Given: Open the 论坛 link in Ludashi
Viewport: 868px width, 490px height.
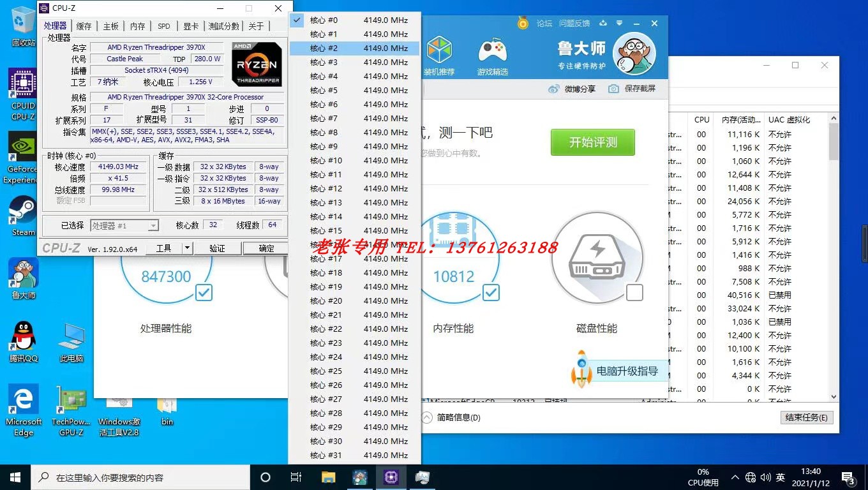Looking at the screenshot, I should (544, 24).
